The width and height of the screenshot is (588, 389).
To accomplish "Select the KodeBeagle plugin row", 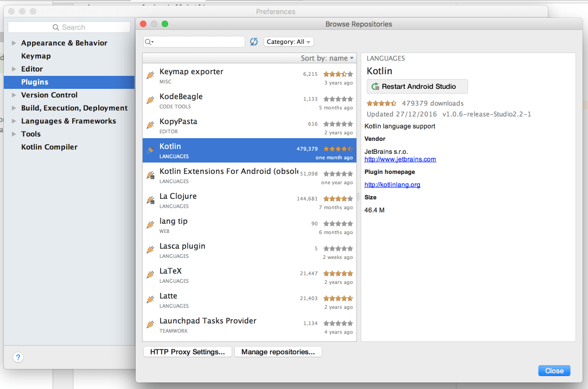I will (250, 101).
